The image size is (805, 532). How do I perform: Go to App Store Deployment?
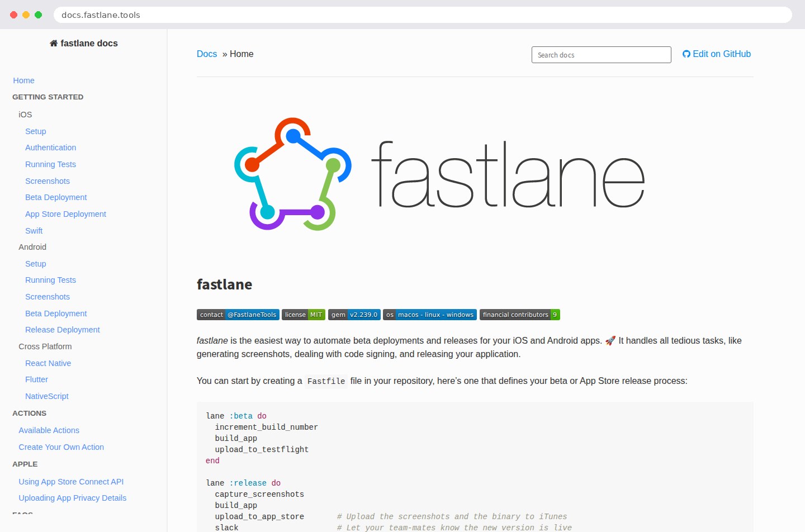click(65, 214)
